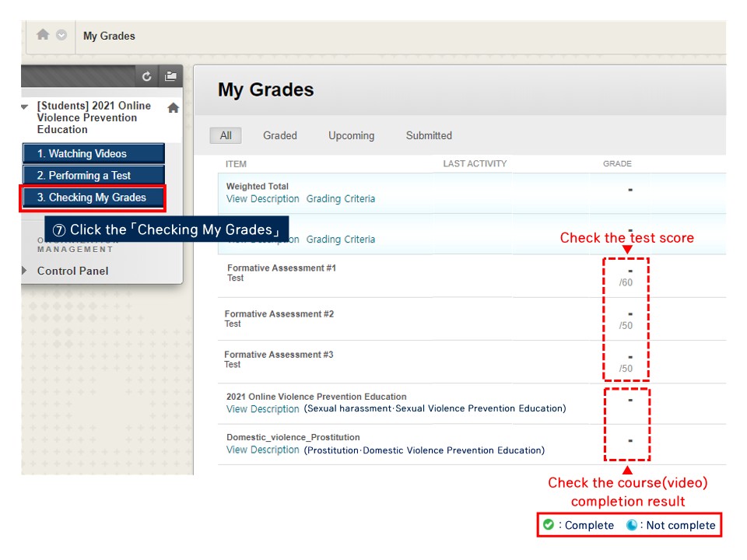Select the Checking My Grades menu item
The image size is (747, 560).
point(93,198)
